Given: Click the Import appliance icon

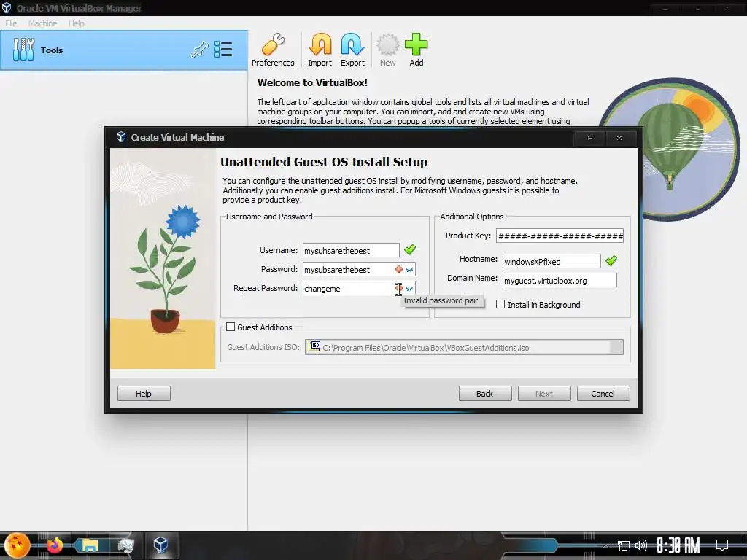Looking at the screenshot, I should 320,50.
